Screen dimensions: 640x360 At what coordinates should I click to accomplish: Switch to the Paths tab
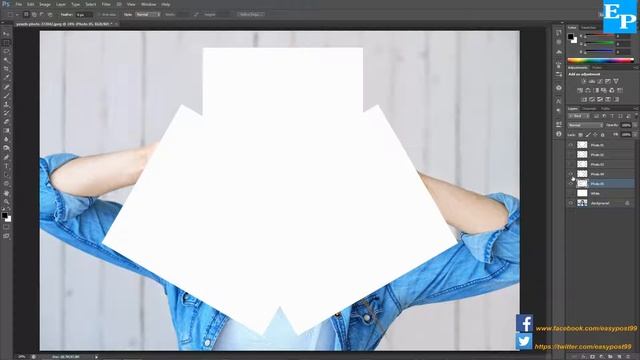(606, 109)
